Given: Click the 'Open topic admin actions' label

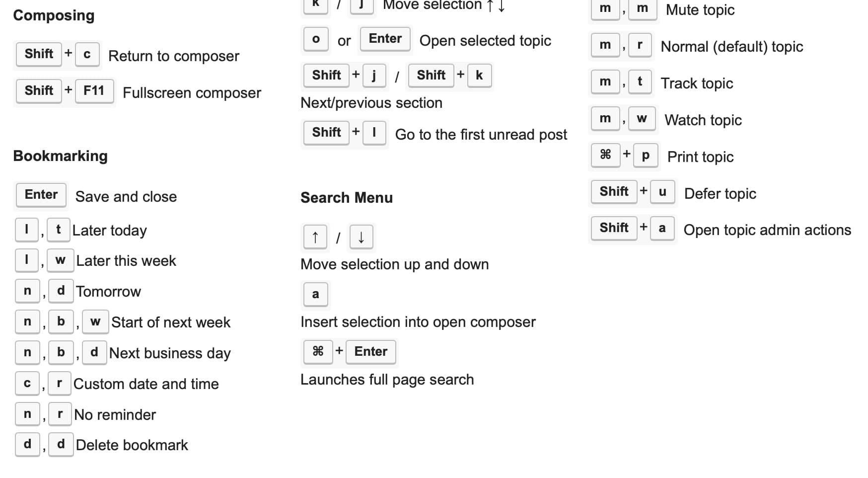Looking at the screenshot, I should (767, 230).
